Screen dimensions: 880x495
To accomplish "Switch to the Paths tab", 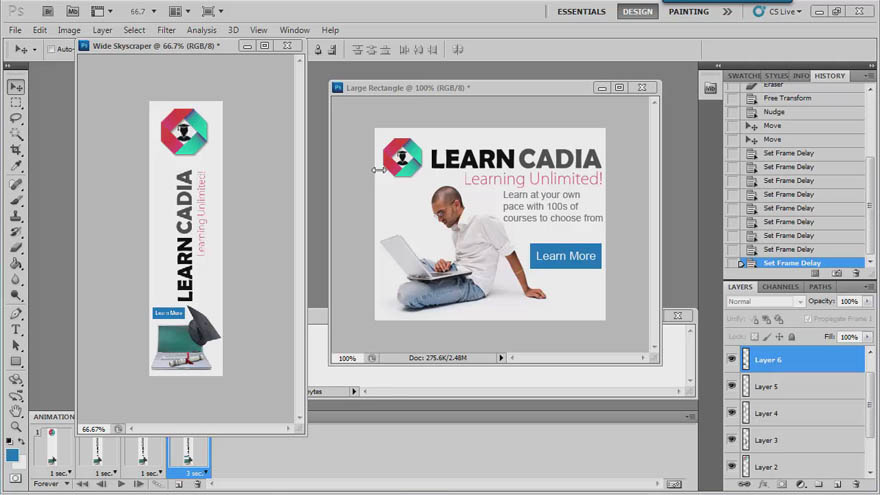I will 820,287.
